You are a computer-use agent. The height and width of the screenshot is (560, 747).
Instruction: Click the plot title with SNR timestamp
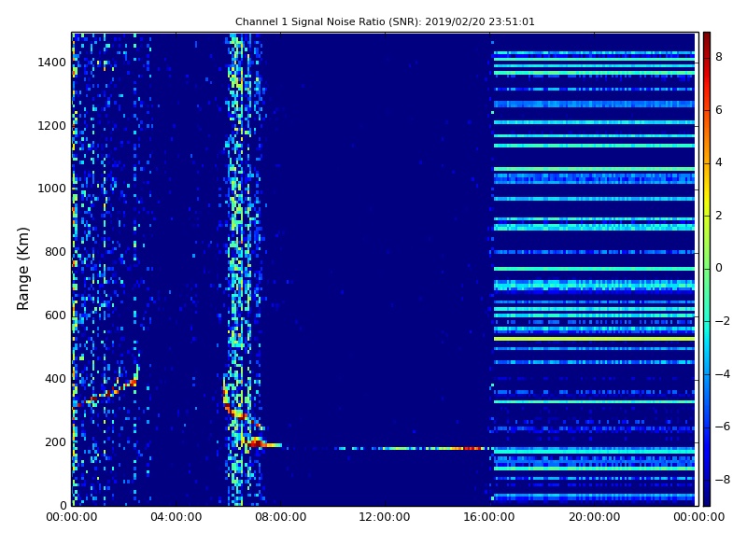(385, 21)
